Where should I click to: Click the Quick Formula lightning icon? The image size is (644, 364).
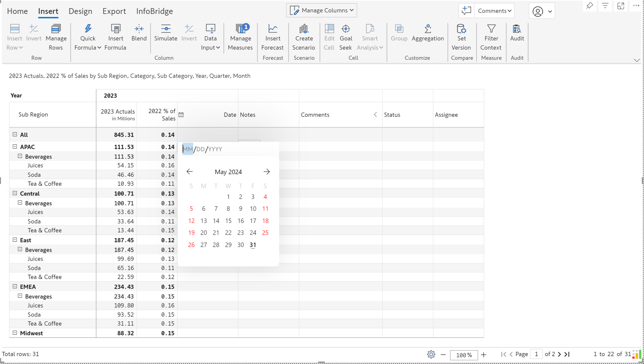pos(88,29)
